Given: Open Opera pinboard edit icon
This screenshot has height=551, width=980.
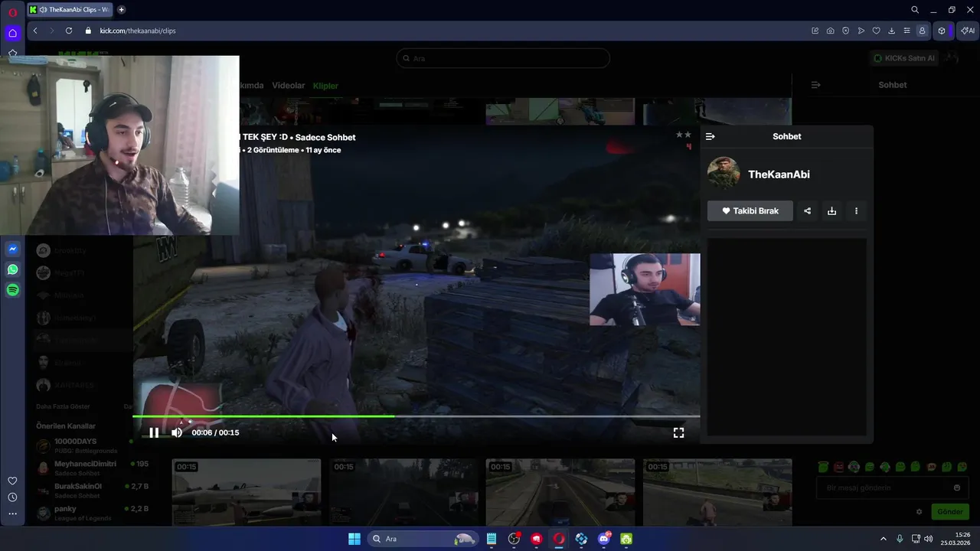Looking at the screenshot, I should pyautogui.click(x=815, y=31).
